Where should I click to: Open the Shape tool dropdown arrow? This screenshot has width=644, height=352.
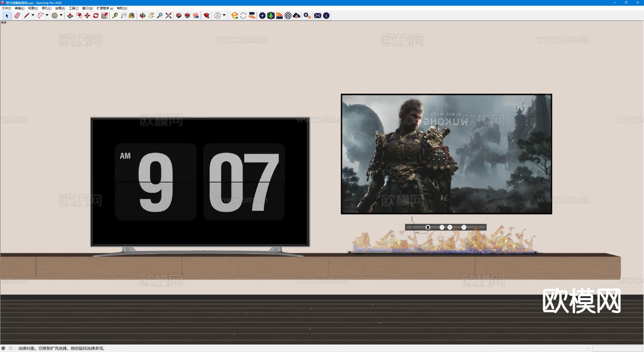61,15
